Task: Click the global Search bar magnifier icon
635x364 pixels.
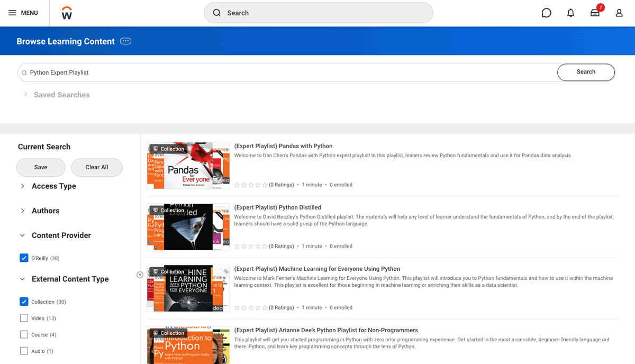Action: click(217, 13)
